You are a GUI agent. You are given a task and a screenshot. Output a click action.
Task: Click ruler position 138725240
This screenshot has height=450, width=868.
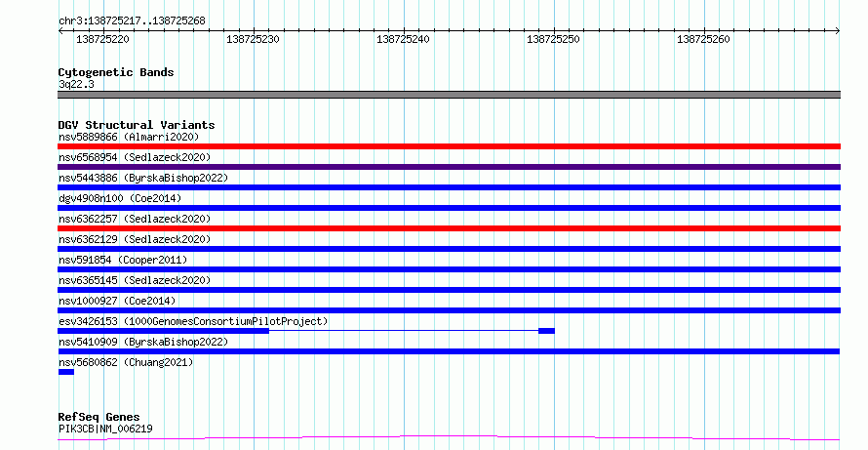(403, 39)
